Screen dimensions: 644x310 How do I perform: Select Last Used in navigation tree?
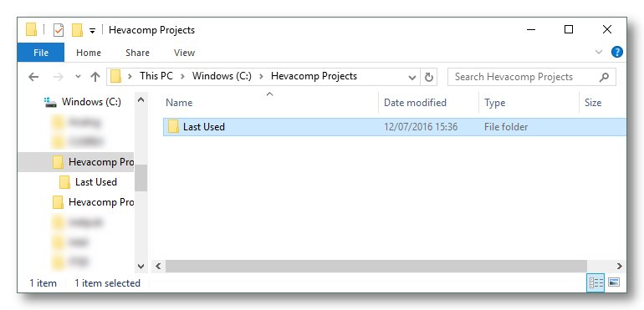point(96,182)
